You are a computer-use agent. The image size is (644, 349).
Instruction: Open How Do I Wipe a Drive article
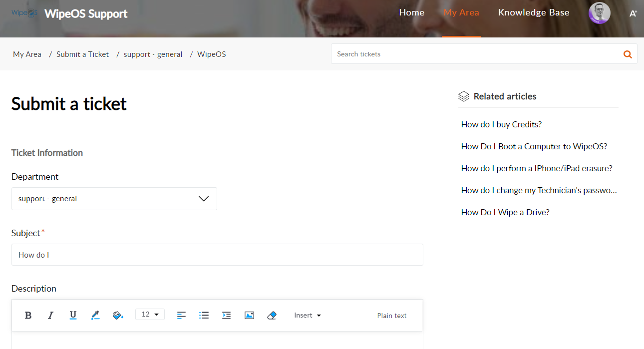pyautogui.click(x=505, y=212)
